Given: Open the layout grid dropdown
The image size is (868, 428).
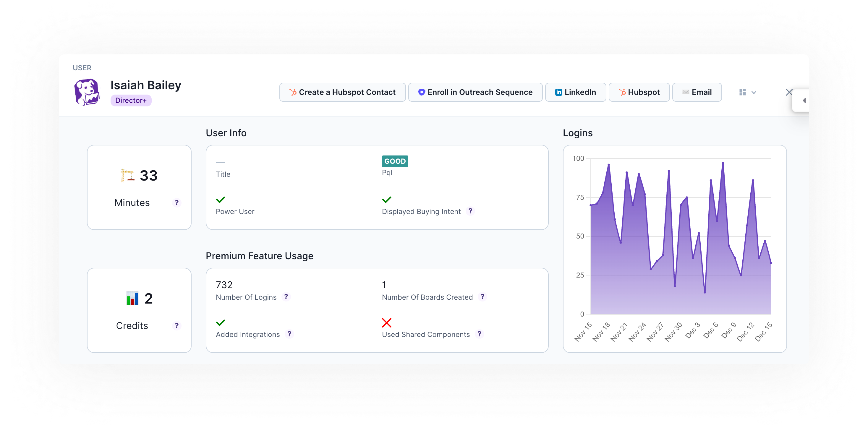Looking at the screenshot, I should click(x=742, y=92).
